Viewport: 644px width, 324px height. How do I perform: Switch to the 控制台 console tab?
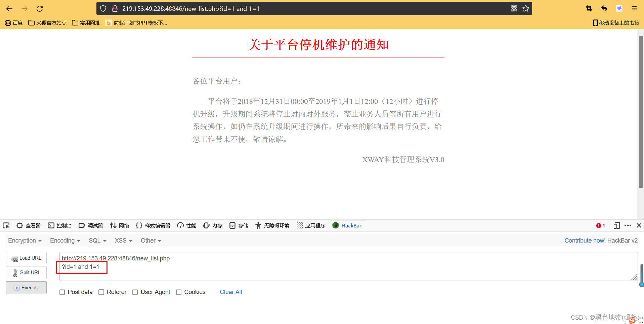pos(60,225)
